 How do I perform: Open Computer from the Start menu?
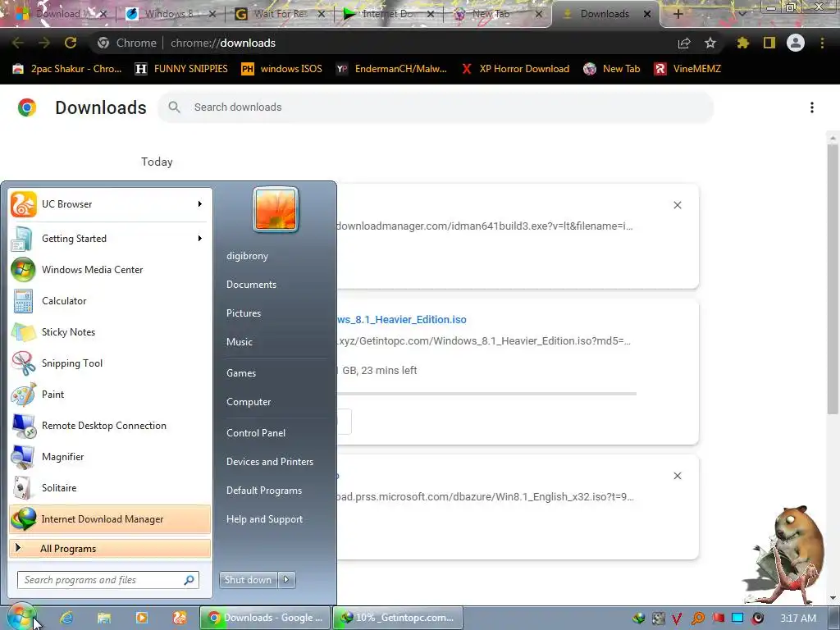point(249,402)
